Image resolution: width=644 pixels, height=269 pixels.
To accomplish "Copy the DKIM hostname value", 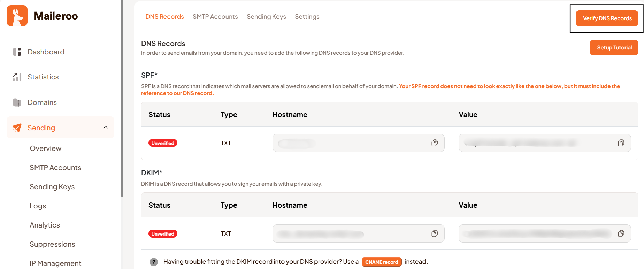I will click(x=435, y=233).
